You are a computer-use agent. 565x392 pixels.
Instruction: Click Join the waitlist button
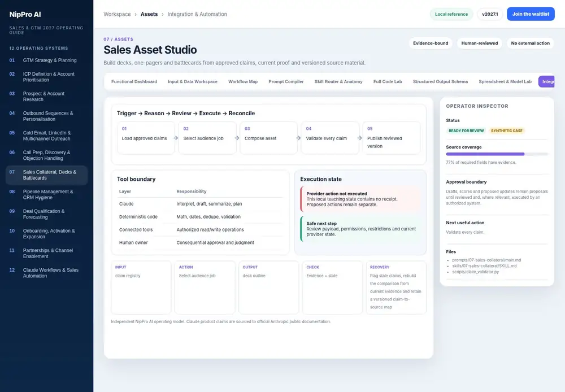coord(531,14)
